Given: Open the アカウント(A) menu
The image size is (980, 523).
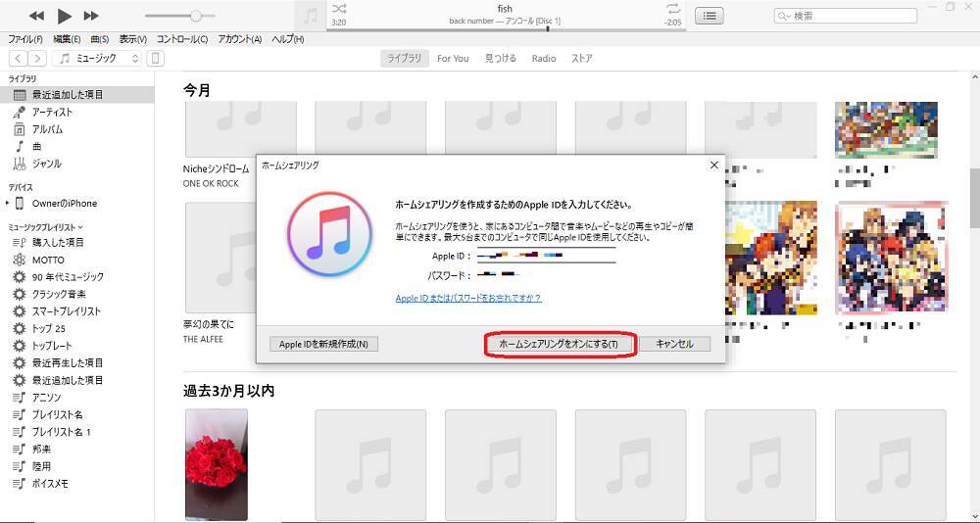Looking at the screenshot, I should pos(240,39).
